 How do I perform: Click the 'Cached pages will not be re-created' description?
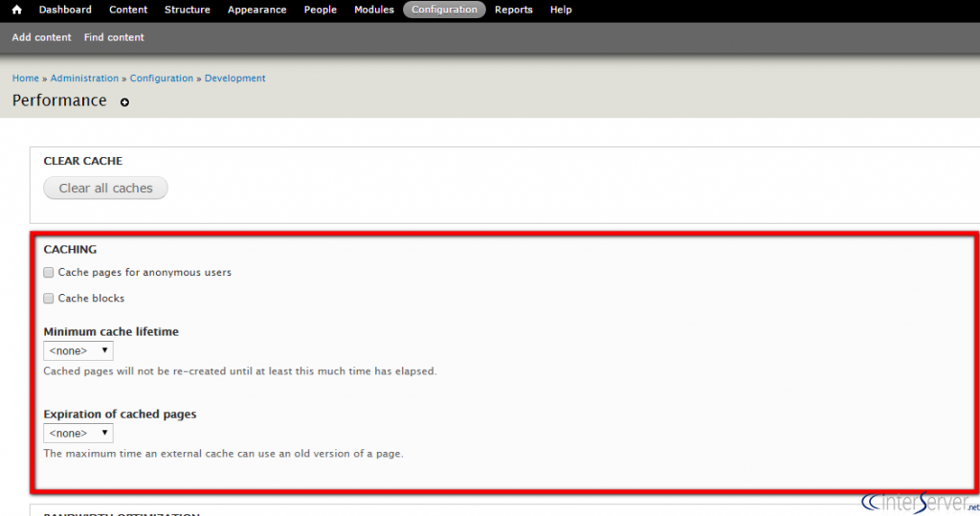point(240,370)
